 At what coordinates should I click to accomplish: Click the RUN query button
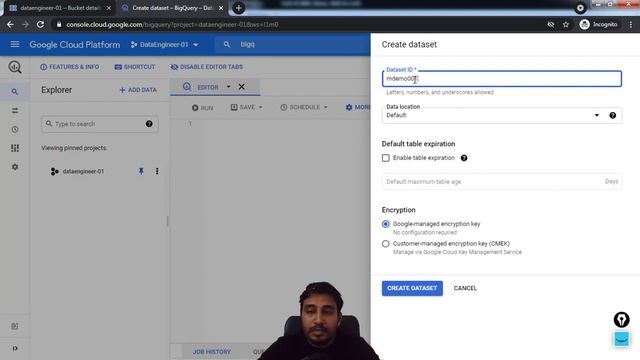pos(202,108)
